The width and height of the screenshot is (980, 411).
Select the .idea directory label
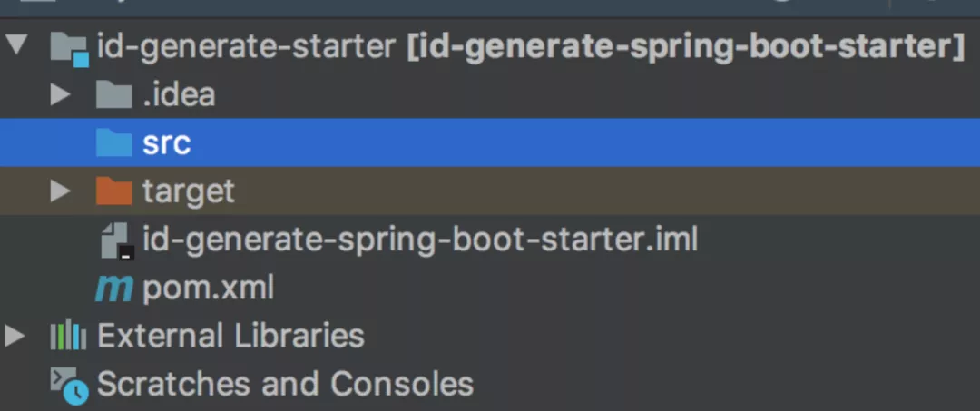click(178, 94)
